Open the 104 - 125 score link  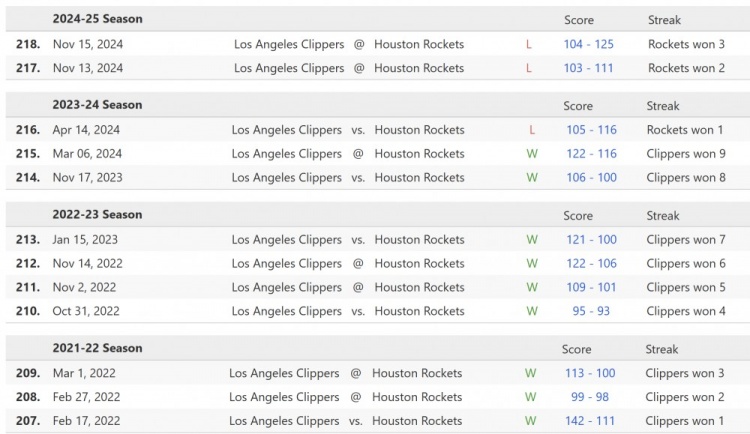click(x=589, y=44)
